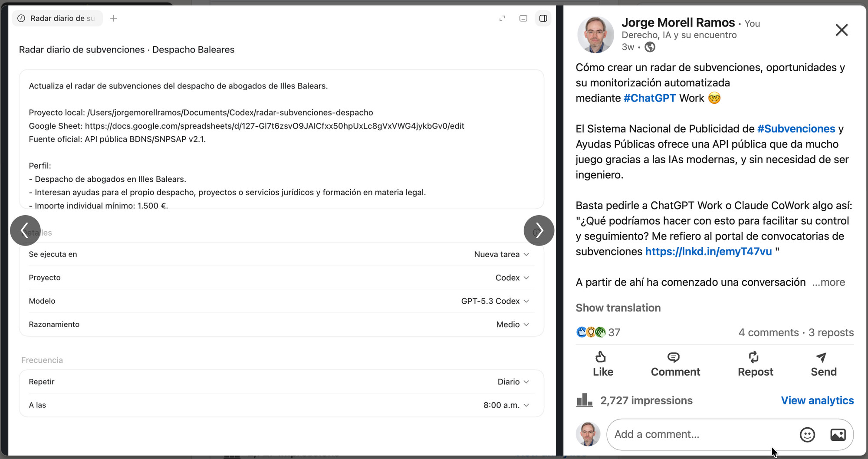Click the Send paper plane icon
This screenshot has width=868, height=459.
[821, 357]
